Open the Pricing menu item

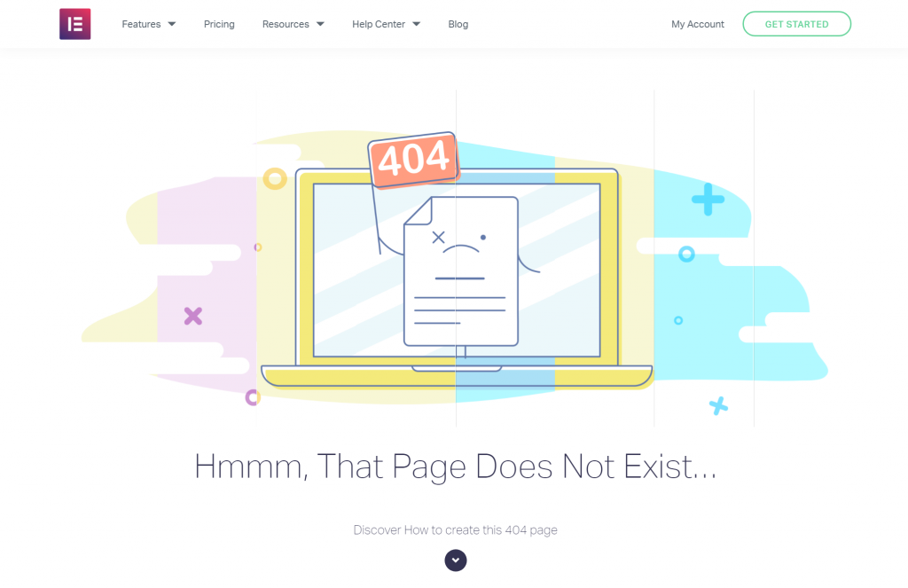[219, 24]
